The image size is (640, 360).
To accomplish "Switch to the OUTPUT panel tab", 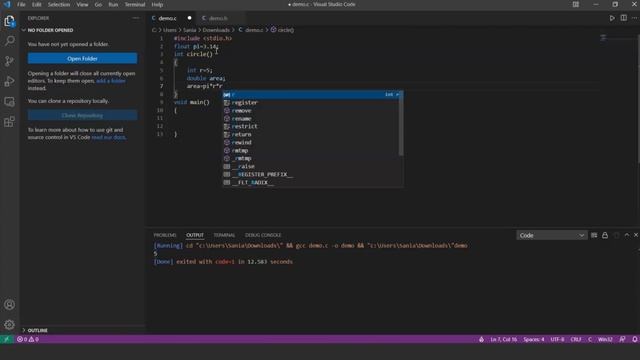I will point(195,235).
